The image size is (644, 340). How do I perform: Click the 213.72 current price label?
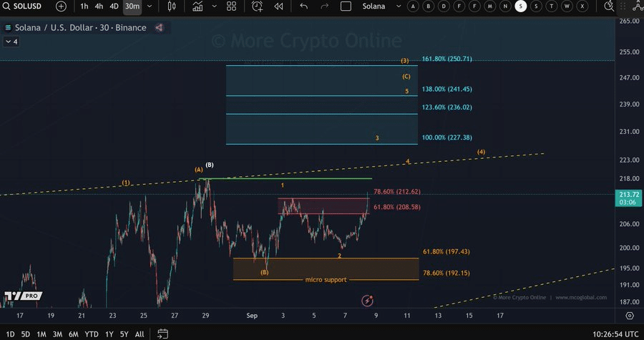point(628,195)
